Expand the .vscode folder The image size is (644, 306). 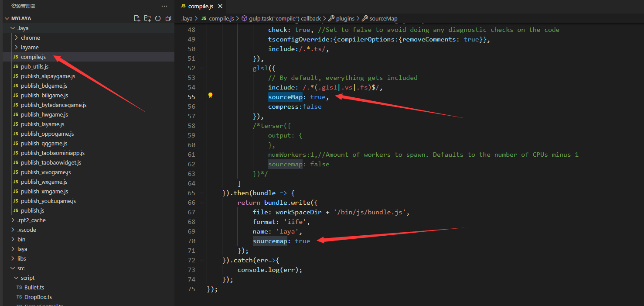[x=13, y=230]
